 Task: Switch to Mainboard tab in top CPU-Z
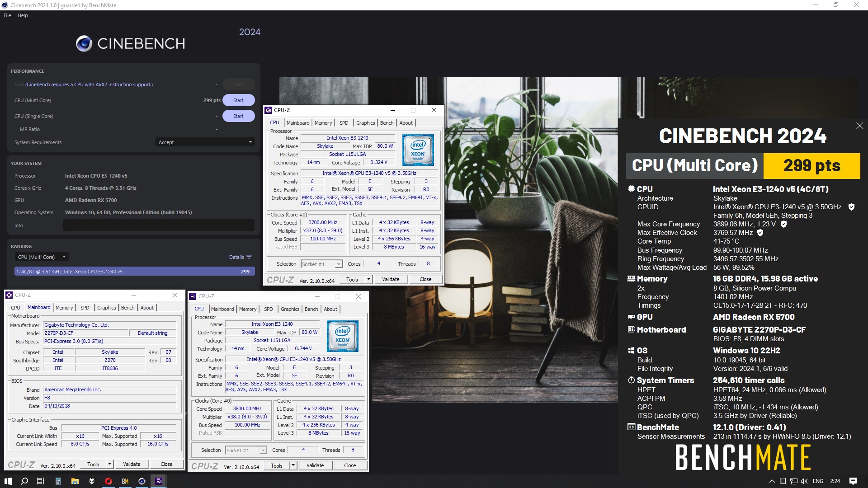pos(298,123)
